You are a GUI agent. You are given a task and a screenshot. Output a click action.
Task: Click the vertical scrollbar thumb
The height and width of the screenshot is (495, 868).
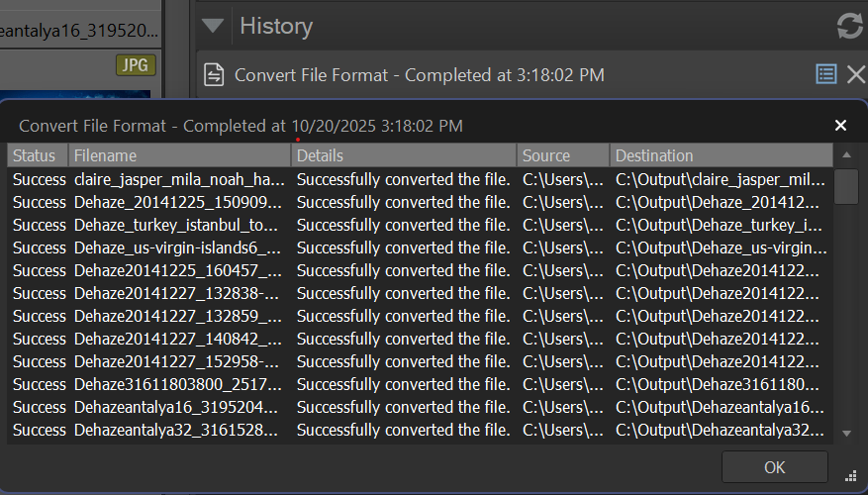point(846,186)
